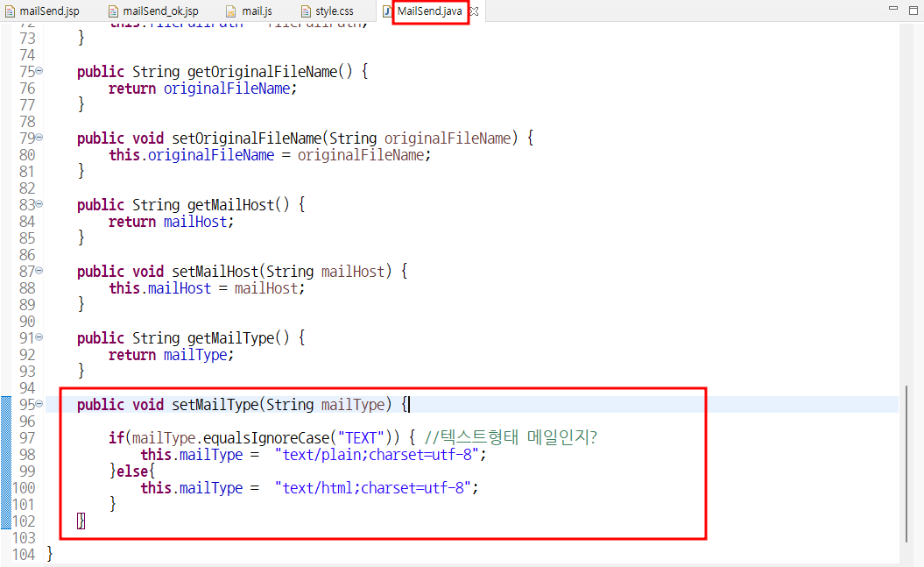Click the style.css file icon
924x567 pixels.
(x=306, y=11)
